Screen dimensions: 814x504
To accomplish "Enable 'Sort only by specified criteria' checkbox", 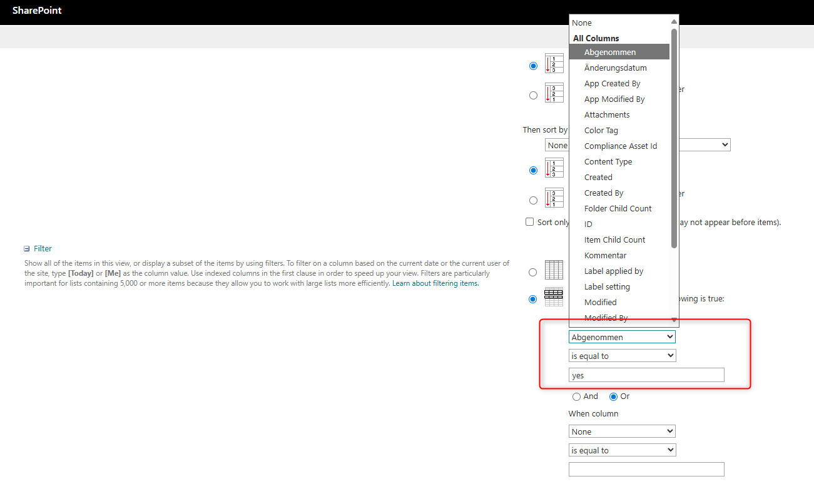I will [x=530, y=222].
